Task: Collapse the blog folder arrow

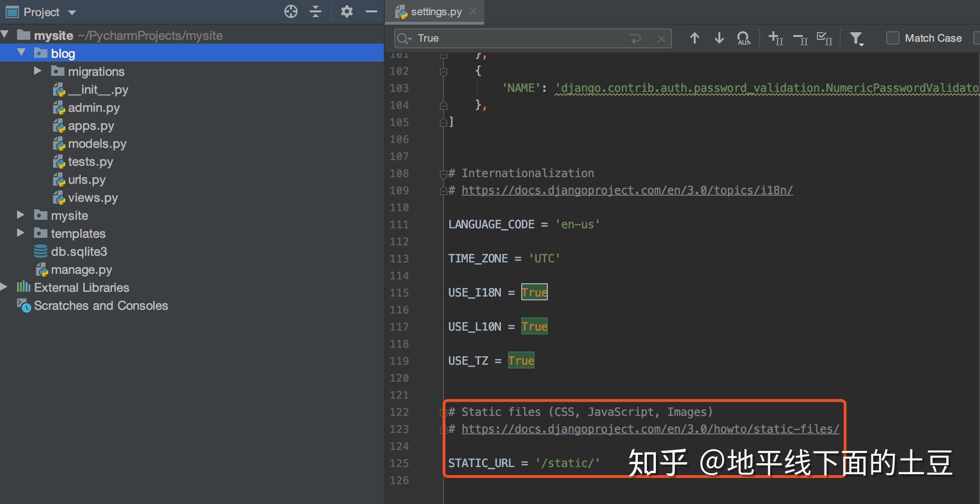Action: point(21,52)
